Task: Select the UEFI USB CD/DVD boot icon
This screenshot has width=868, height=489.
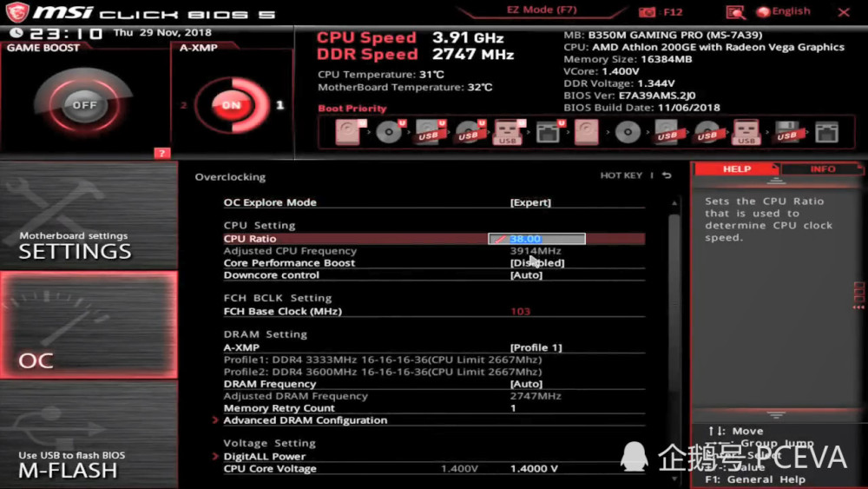Action: [470, 132]
